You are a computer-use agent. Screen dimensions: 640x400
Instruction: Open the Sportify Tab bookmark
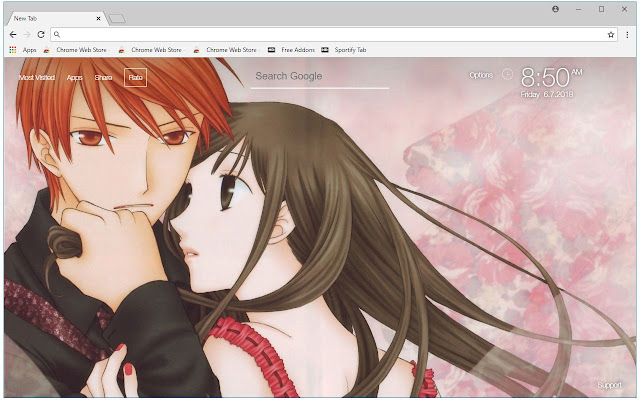click(x=344, y=50)
